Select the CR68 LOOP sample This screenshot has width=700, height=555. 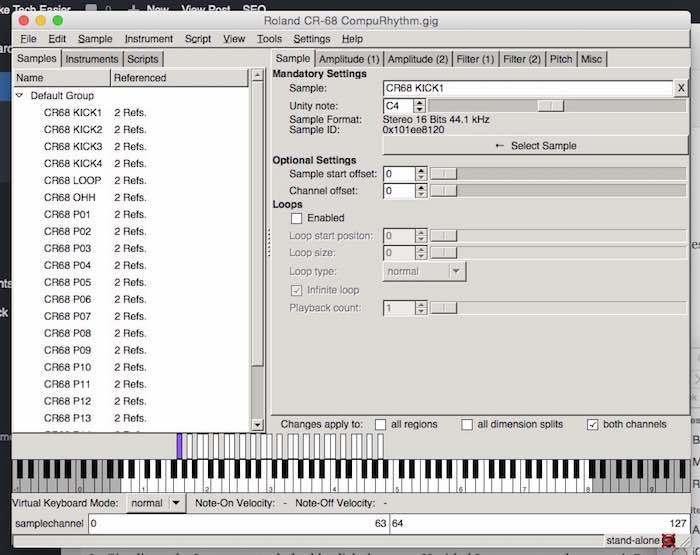[x=72, y=180]
